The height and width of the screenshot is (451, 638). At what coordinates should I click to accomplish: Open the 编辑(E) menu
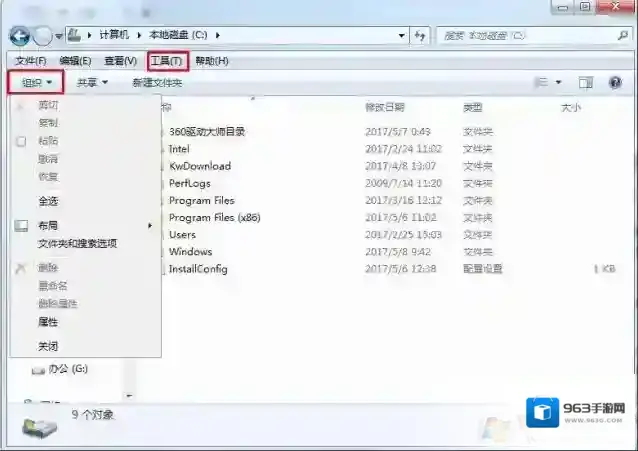(75, 61)
